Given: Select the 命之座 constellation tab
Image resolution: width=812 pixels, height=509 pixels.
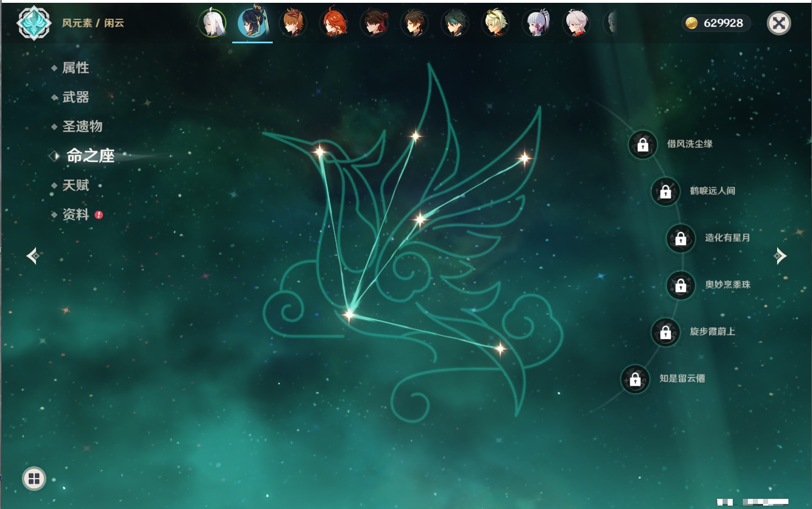Looking at the screenshot, I should click(90, 156).
